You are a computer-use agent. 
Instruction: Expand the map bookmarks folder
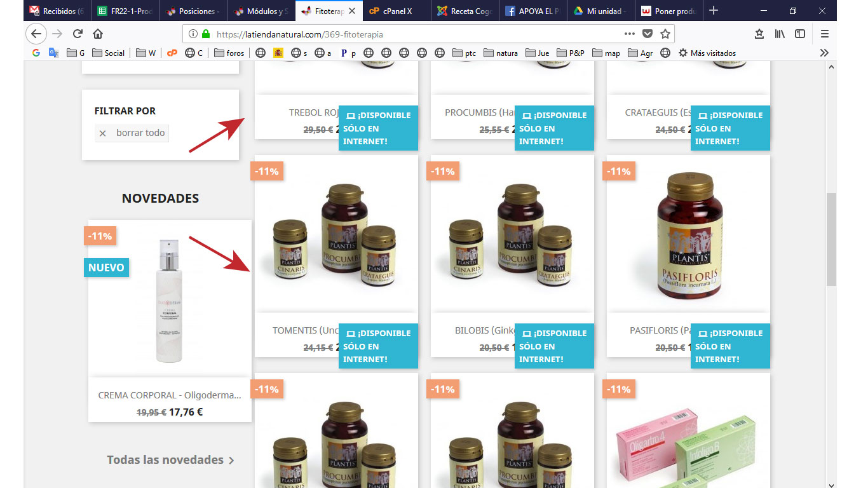pos(606,53)
